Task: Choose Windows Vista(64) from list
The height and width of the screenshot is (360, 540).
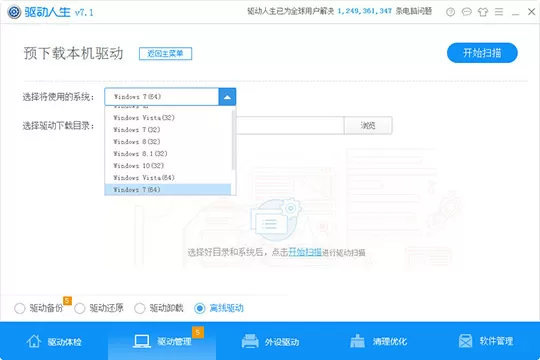Action: click(x=168, y=178)
